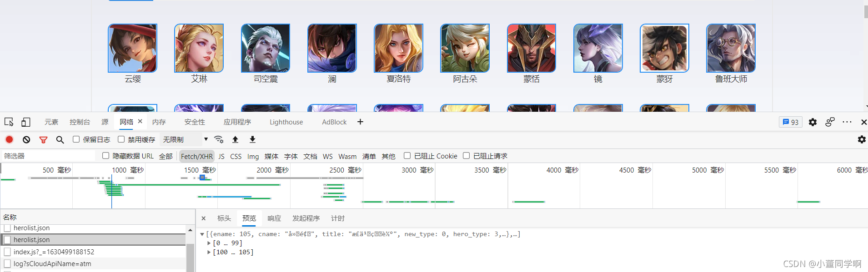
Task: Open the 93 issues badge
Action: coord(791,122)
